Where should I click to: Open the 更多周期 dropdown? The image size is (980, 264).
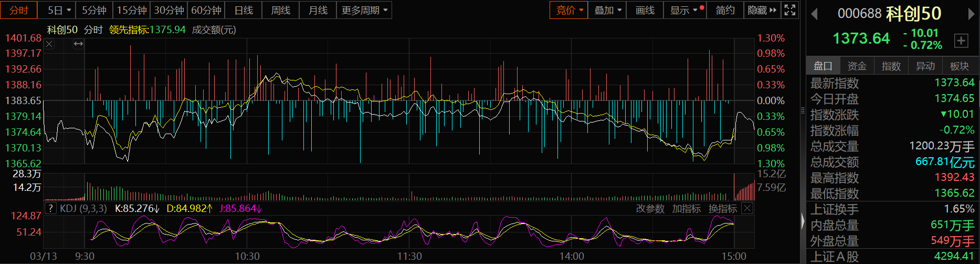(x=364, y=10)
